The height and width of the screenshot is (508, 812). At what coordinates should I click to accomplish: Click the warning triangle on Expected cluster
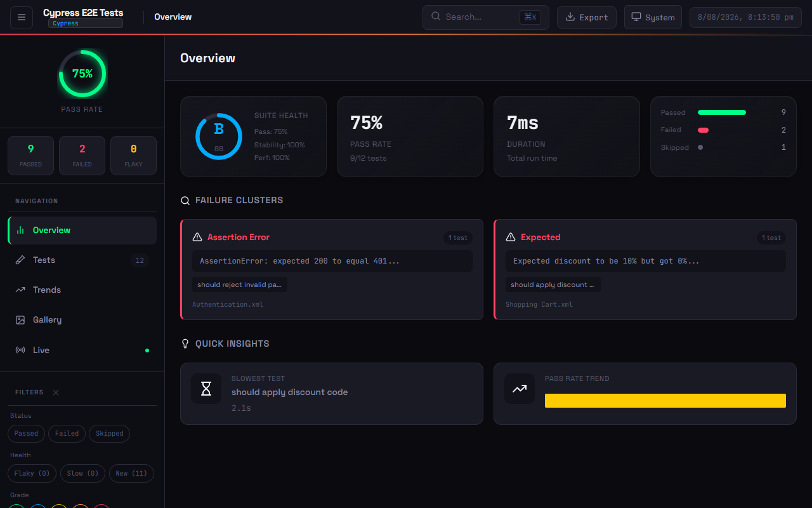click(511, 237)
